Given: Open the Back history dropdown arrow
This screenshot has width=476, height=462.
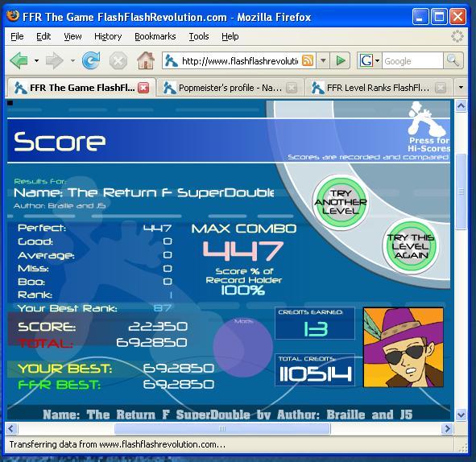Looking at the screenshot, I should 36,60.
